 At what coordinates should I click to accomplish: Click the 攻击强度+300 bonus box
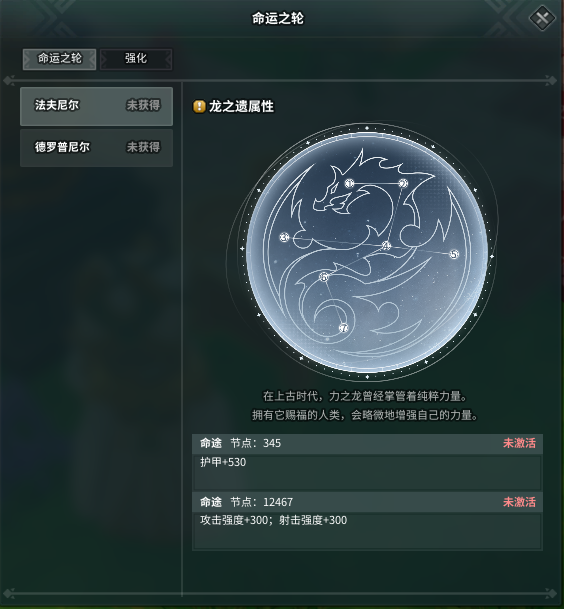click(367, 531)
